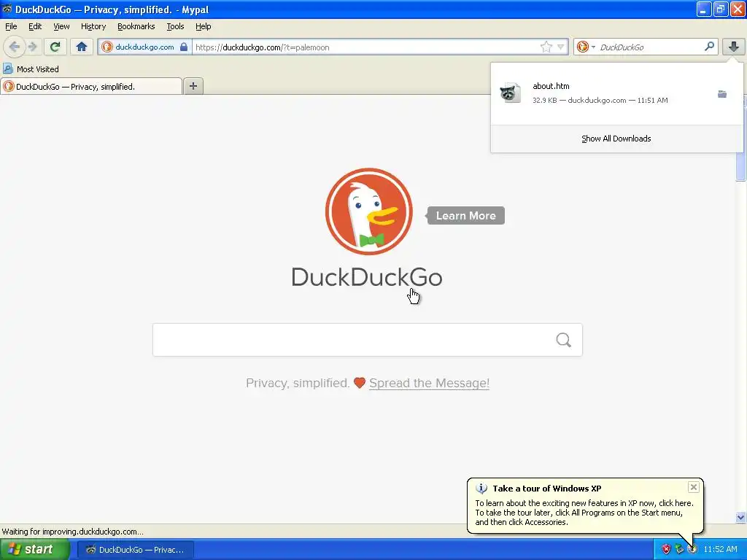Open the Most Visited bookmarks folder
Image resolution: width=747 pixels, height=560 pixels.
(x=31, y=69)
